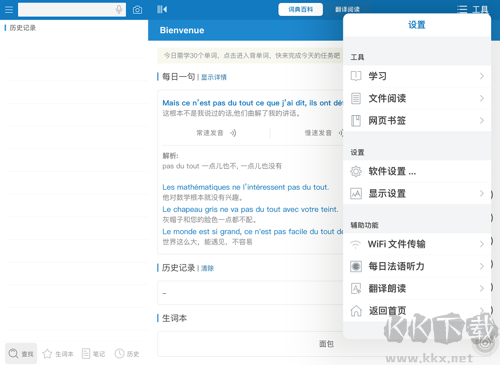Viewport: 500px width, 365px height.
Task: Click the 历史记录 label in the sidebar
Action: 23,28
